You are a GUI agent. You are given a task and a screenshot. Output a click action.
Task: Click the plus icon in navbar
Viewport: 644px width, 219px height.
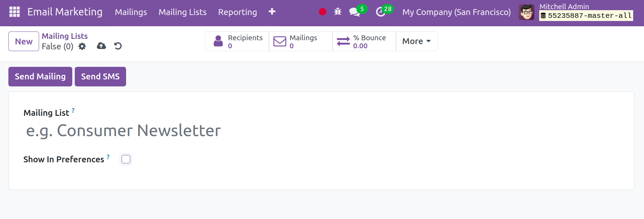(x=272, y=12)
